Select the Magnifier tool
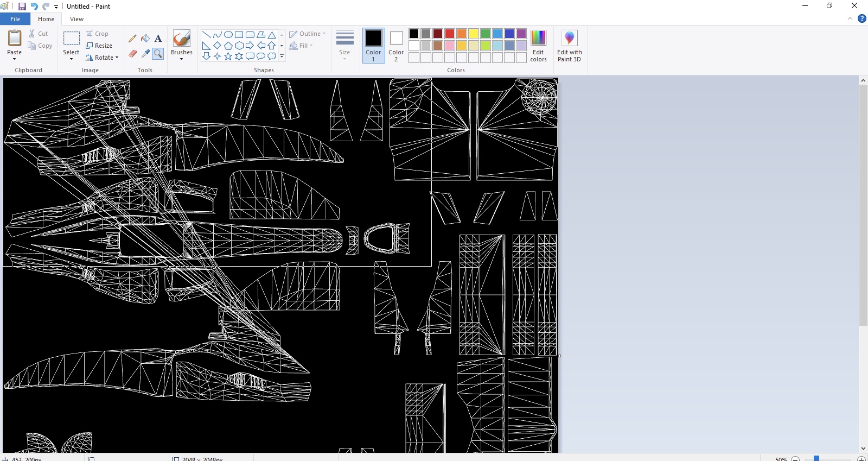Screen dimensions: 868x461 [x=158, y=53]
